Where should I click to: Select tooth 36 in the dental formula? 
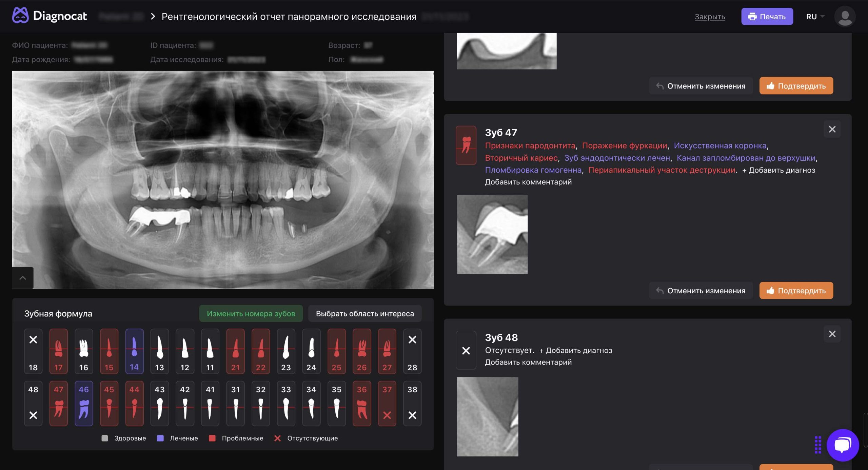361,403
